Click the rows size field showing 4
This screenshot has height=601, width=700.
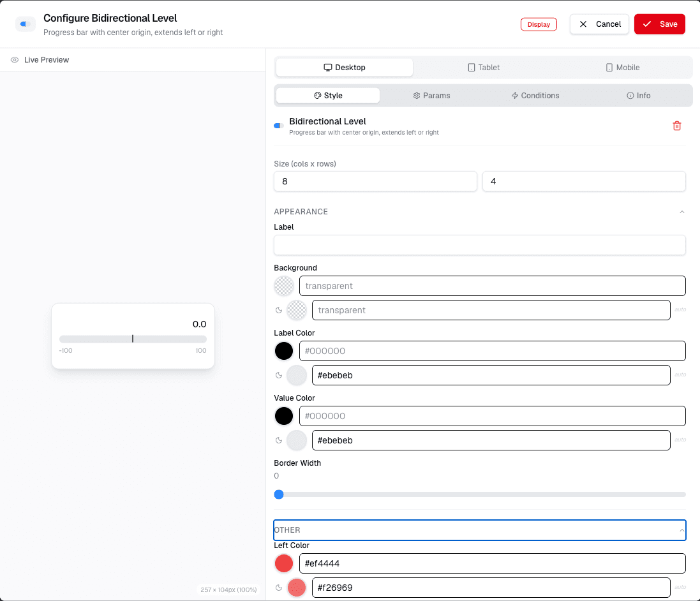pyautogui.click(x=584, y=181)
